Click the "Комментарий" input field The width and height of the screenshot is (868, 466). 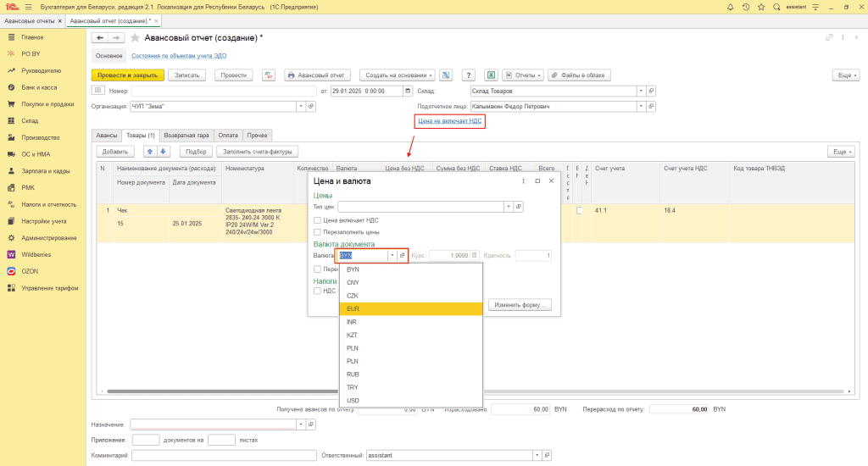(x=224, y=455)
